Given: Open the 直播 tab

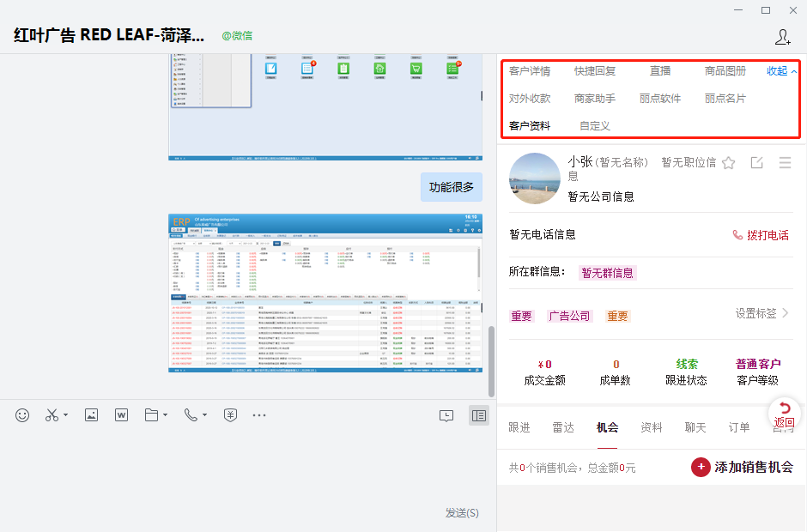Looking at the screenshot, I should tap(660, 71).
